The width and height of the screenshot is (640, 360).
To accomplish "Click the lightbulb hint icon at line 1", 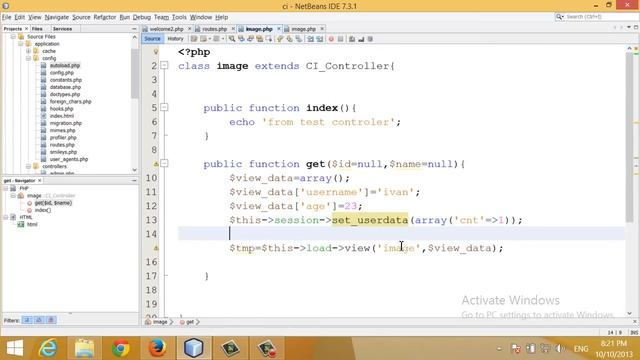I will pos(156,52).
